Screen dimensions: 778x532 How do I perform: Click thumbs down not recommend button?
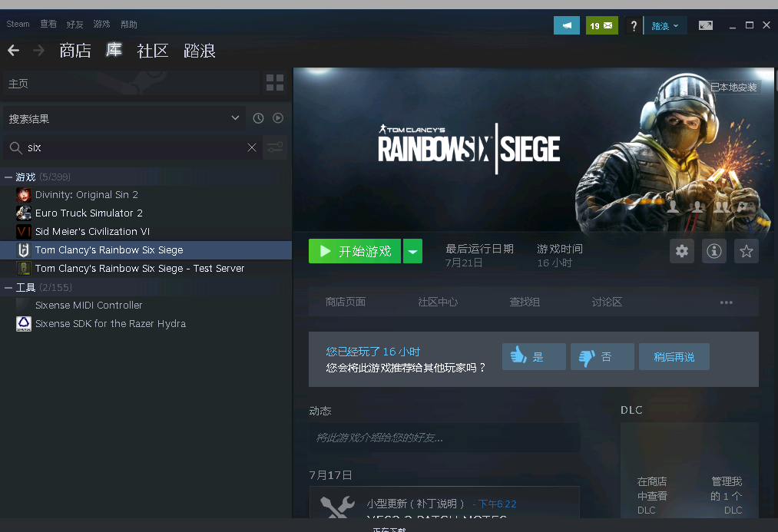click(602, 356)
